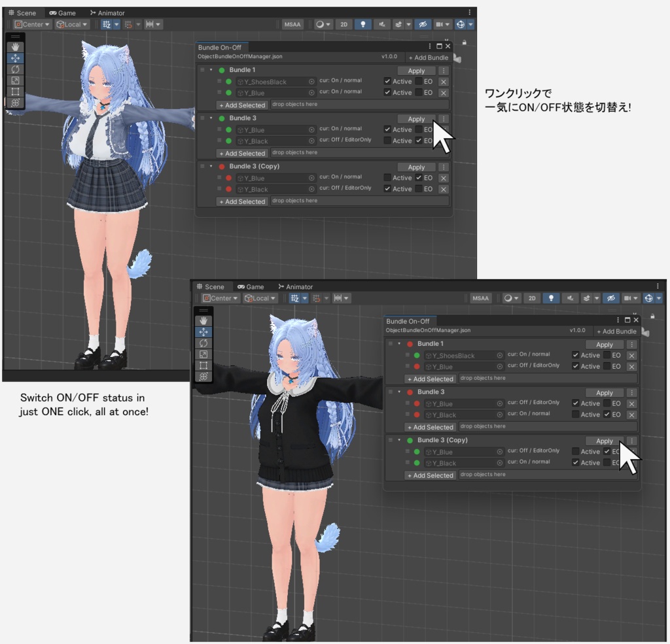670x644 pixels.
Task: Collapse Bundle 3 (Copy) foldout in lower window
Action: coord(399,440)
